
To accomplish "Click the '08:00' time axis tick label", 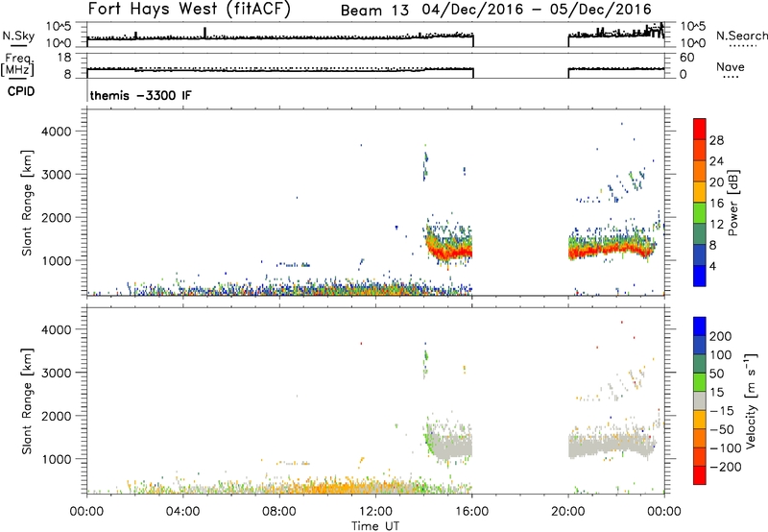I will point(279,512).
